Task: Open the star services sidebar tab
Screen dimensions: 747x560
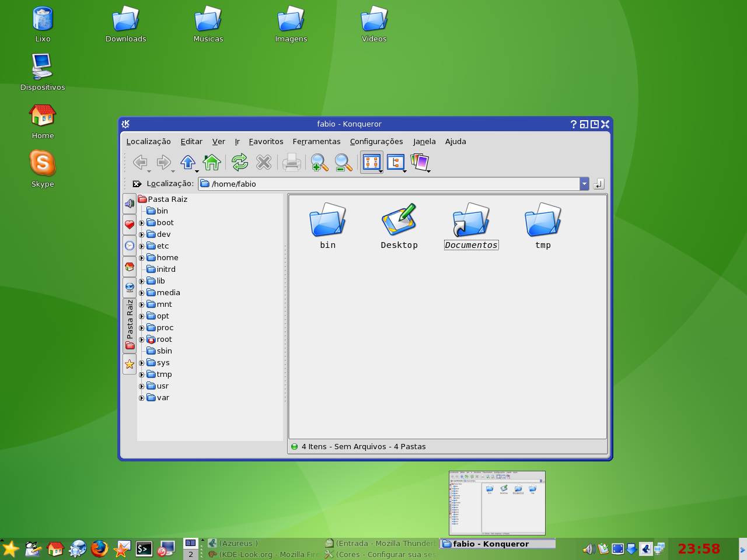Action: click(130, 364)
